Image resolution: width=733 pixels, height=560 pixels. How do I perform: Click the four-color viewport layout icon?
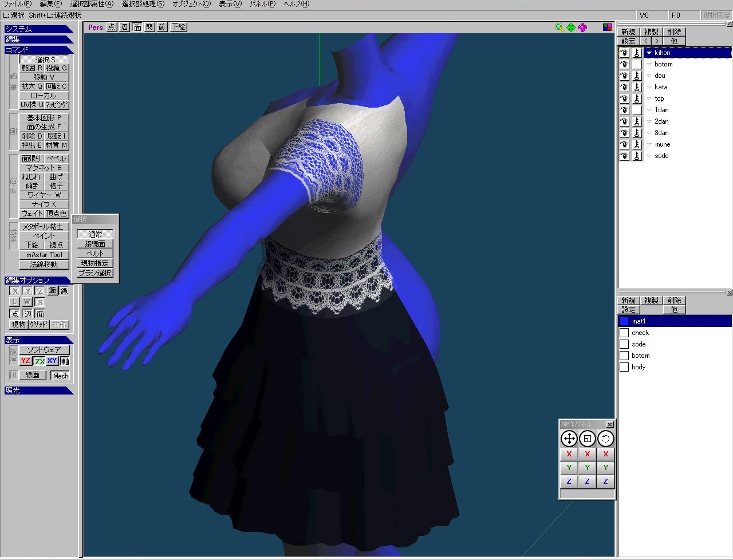tap(607, 27)
